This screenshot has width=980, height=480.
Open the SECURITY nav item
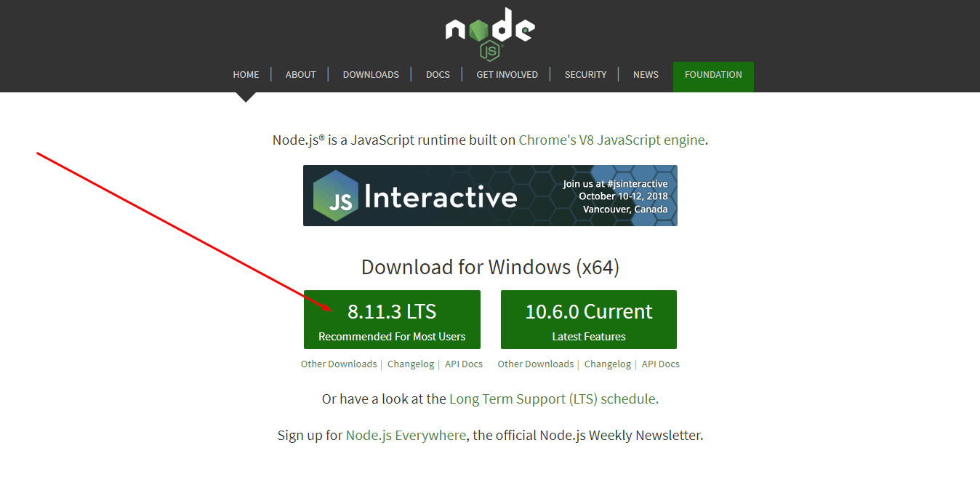click(x=585, y=74)
